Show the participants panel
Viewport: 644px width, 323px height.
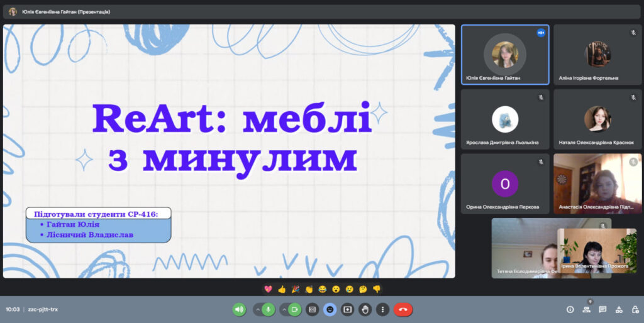pyautogui.click(x=586, y=309)
